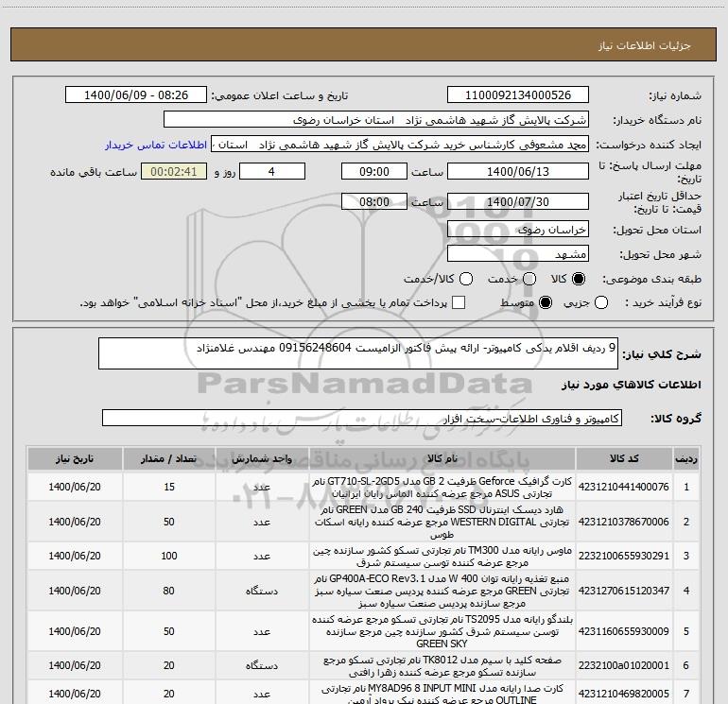The height and width of the screenshot is (704, 728).
Task: Select the کالا radio button
Action: (580, 280)
